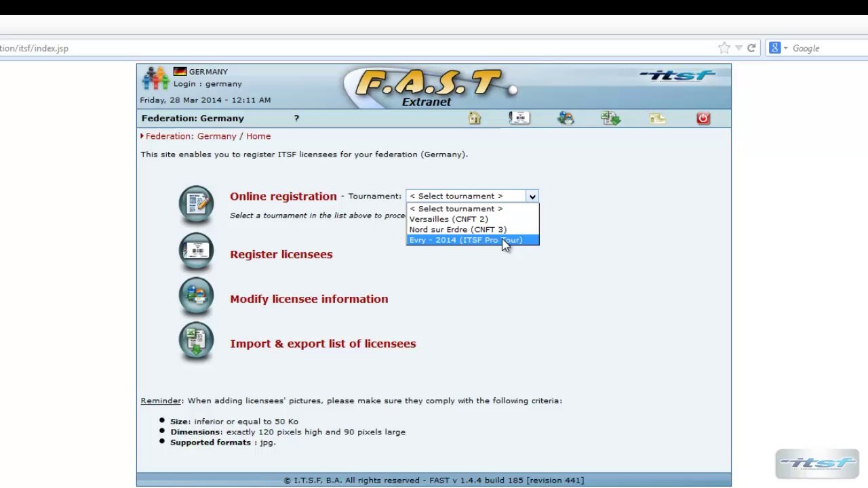Open the Register licensees link

281,254
